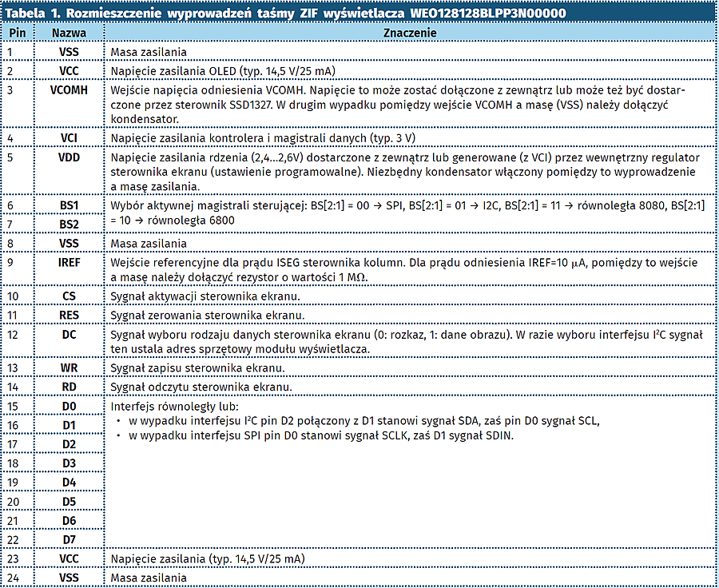Click the VCI name cell
Viewport: 719px width, 588px height.
(69, 137)
